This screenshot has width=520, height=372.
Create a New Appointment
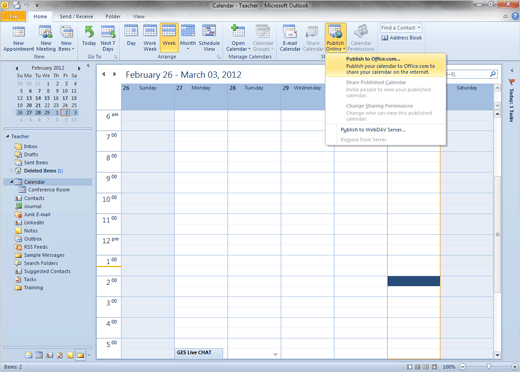pos(19,39)
